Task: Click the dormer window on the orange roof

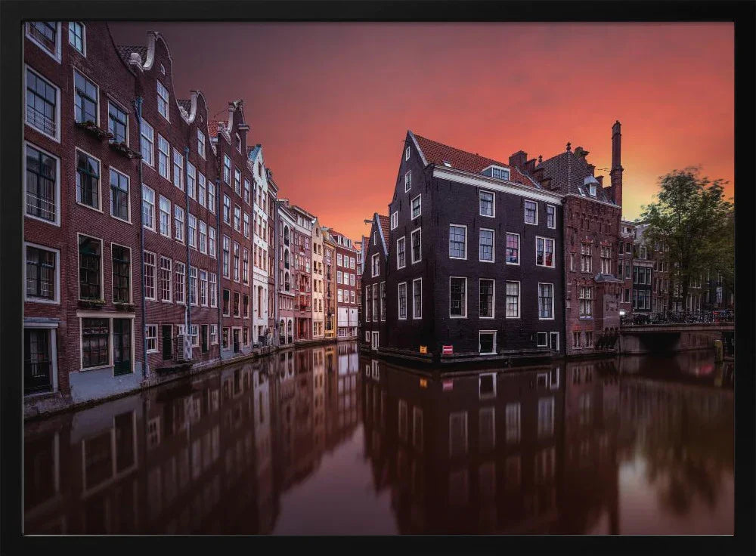Action: 497,172
